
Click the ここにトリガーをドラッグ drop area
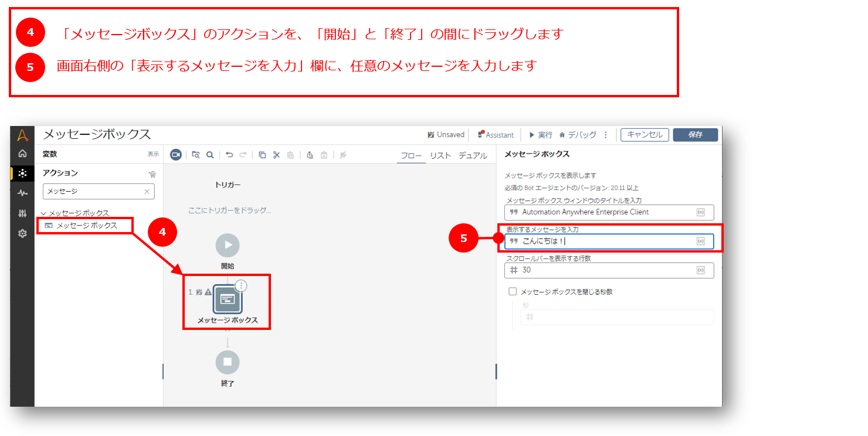coord(229,210)
